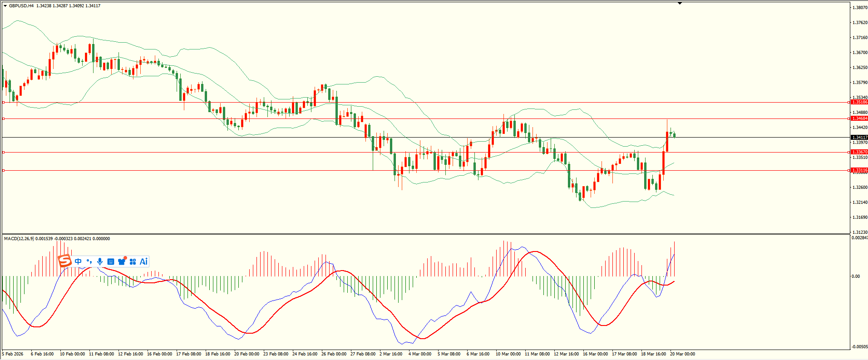Click the MACD 0.00 scale level
Viewport: 868px width, 360px height.
(x=855, y=276)
